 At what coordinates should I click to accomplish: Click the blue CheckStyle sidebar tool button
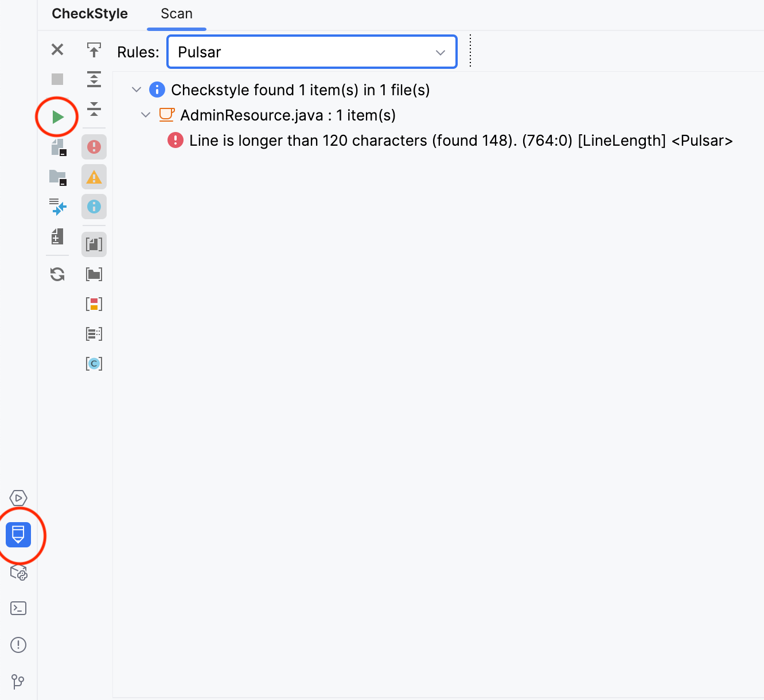click(x=18, y=535)
